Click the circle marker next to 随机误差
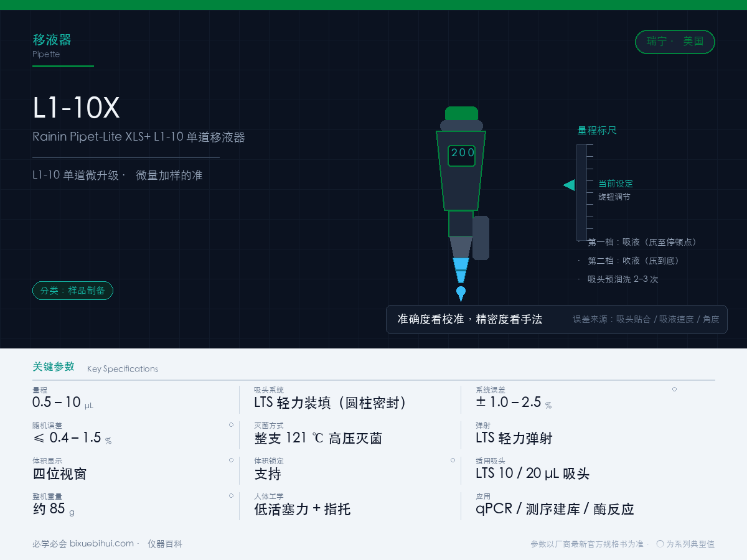Viewport: 747px width, 560px height. pyautogui.click(x=231, y=424)
